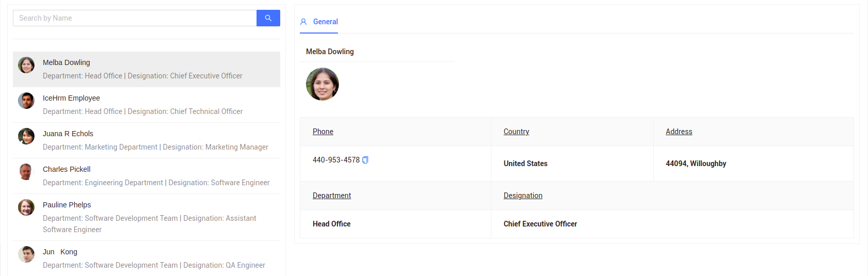This screenshot has height=276, width=868.
Task: Click the Marketing Manager designation line
Action: point(156,147)
